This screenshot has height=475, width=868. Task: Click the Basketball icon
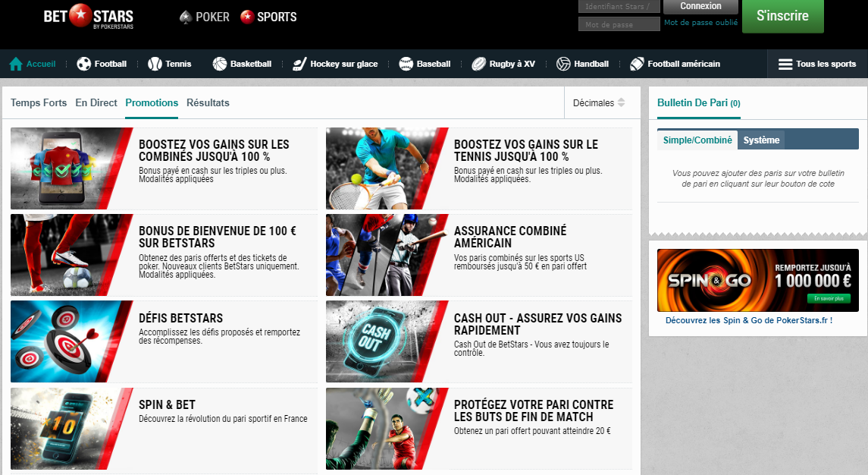pos(220,64)
